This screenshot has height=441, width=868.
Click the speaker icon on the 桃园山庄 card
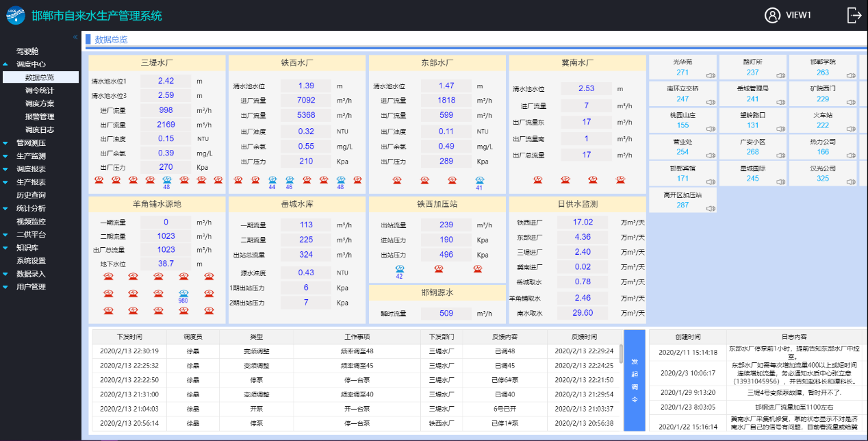(x=711, y=129)
